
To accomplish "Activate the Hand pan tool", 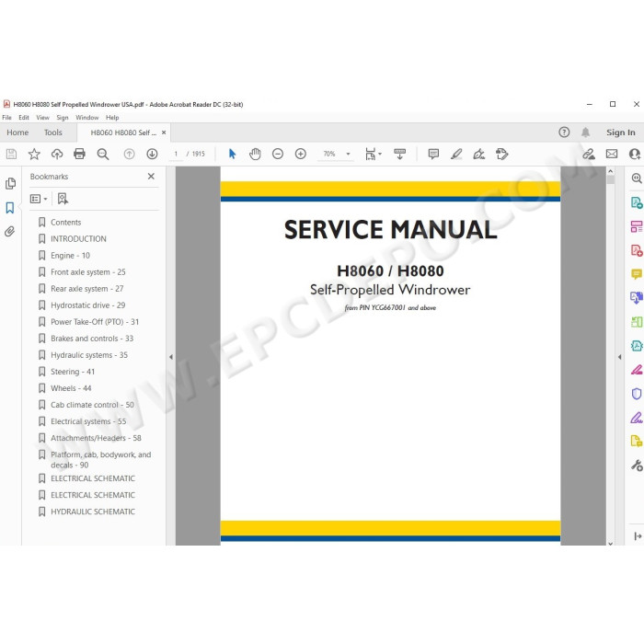I will 255,154.
